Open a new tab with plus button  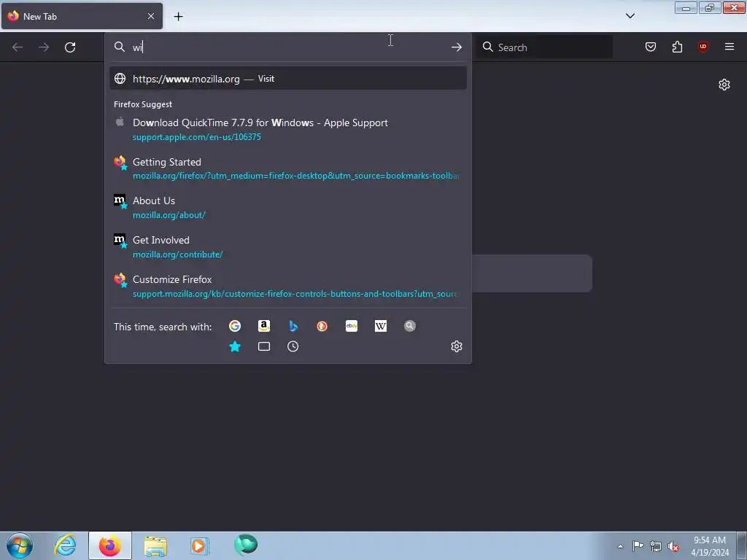[178, 17]
